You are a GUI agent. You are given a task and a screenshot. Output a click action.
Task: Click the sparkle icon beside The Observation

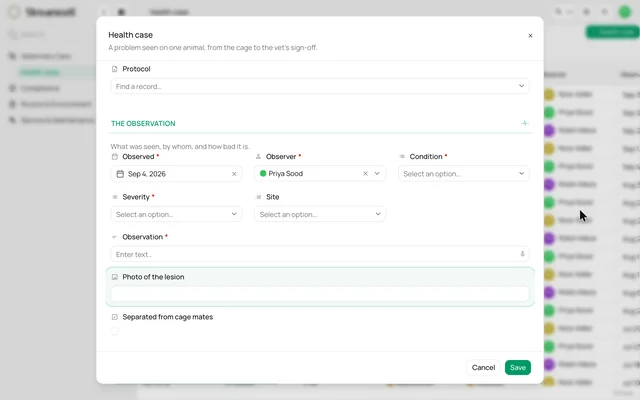[x=525, y=123]
